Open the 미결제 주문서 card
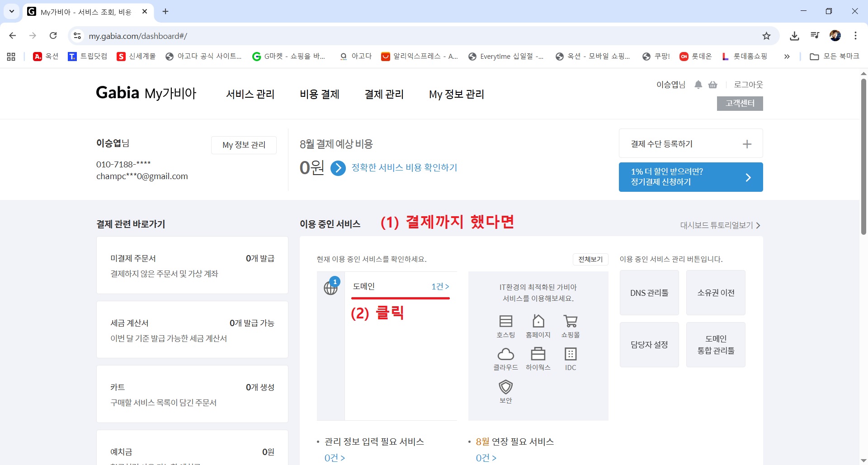 pos(192,265)
